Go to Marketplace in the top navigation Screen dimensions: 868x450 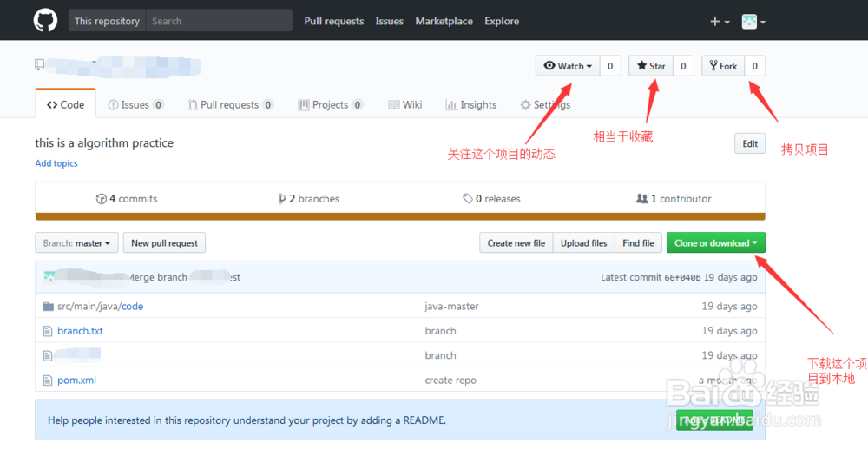pyautogui.click(x=444, y=21)
